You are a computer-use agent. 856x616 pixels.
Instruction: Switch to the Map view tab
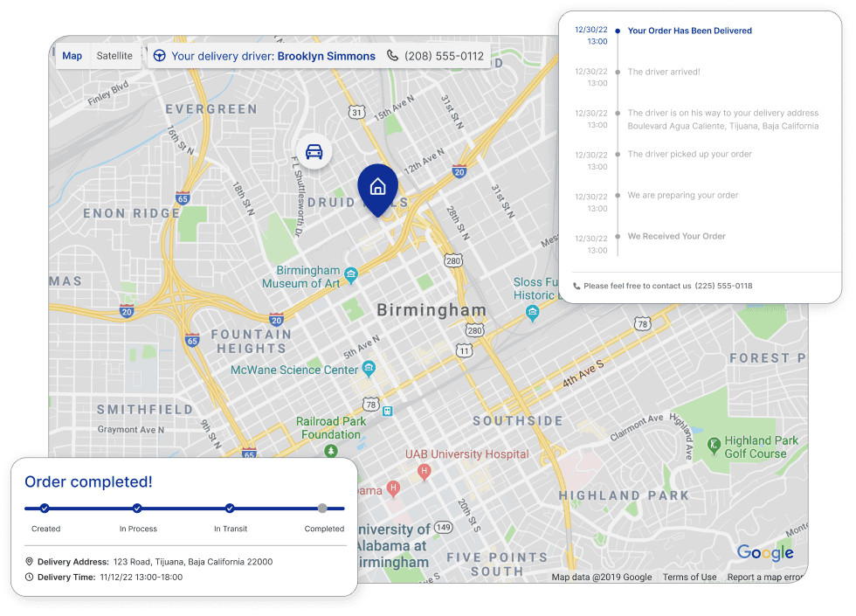point(72,56)
